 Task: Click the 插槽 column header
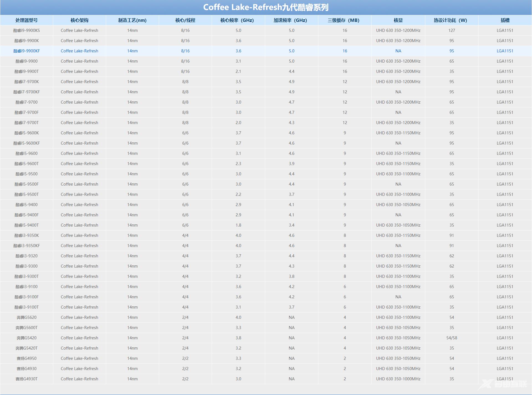pos(505,20)
